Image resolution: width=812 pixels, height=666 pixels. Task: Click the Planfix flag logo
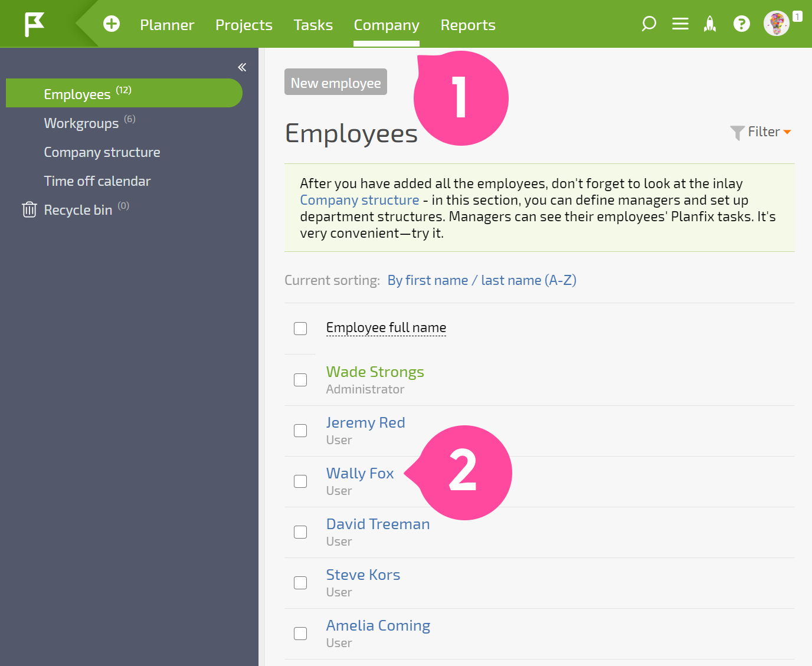click(34, 24)
